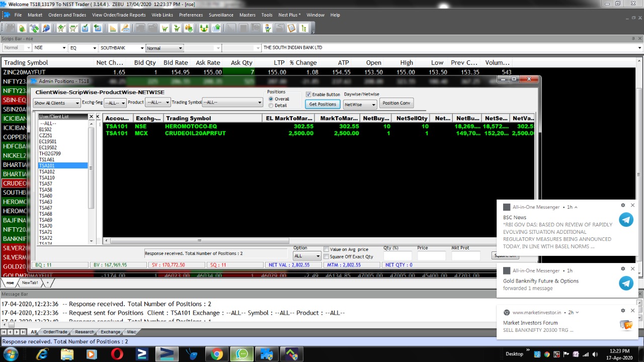Open the pie chart toolbar icon
The image size is (644, 362).
[46, 29]
